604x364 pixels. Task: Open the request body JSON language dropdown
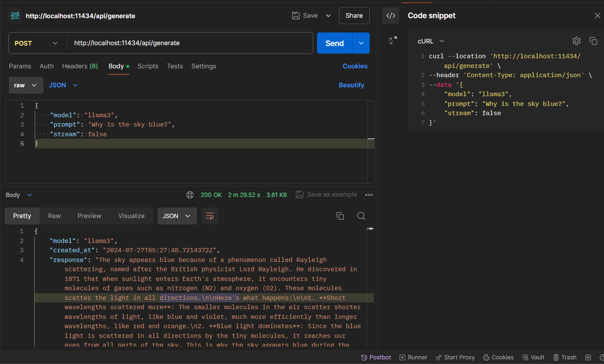[x=63, y=85]
